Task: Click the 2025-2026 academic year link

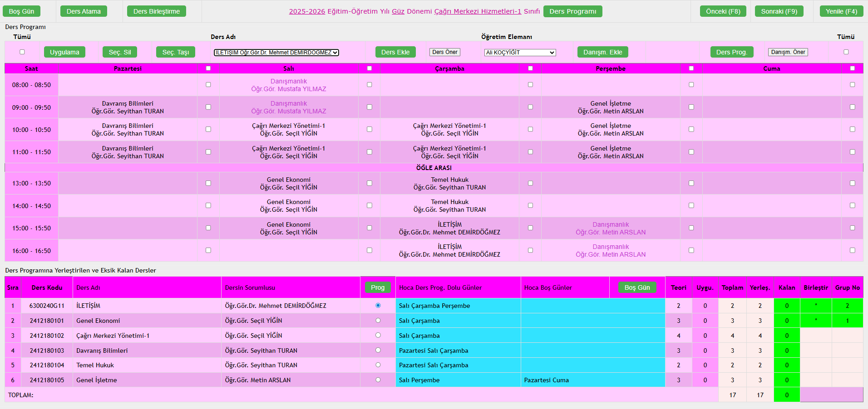Action: (307, 11)
